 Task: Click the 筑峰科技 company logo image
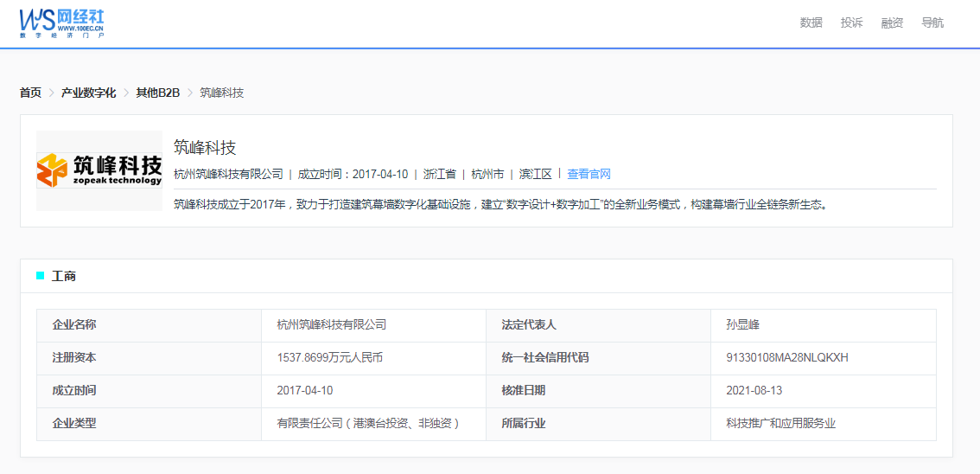tap(99, 170)
